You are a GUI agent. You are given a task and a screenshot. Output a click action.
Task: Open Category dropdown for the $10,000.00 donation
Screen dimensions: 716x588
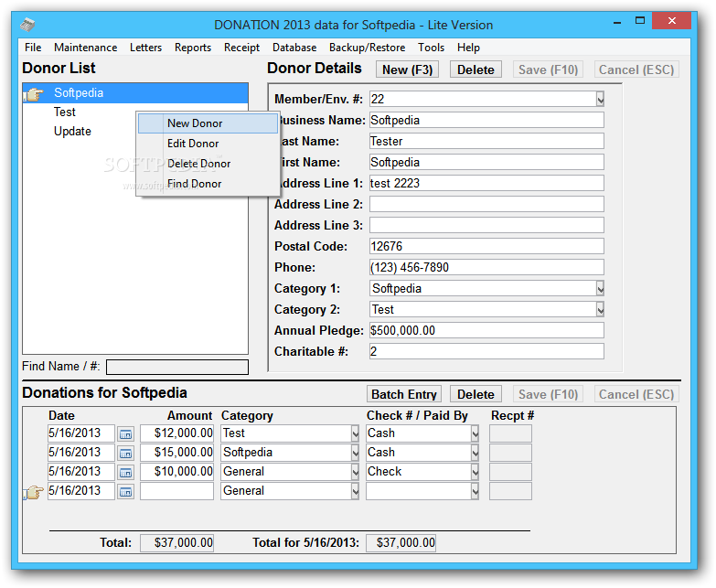click(356, 472)
